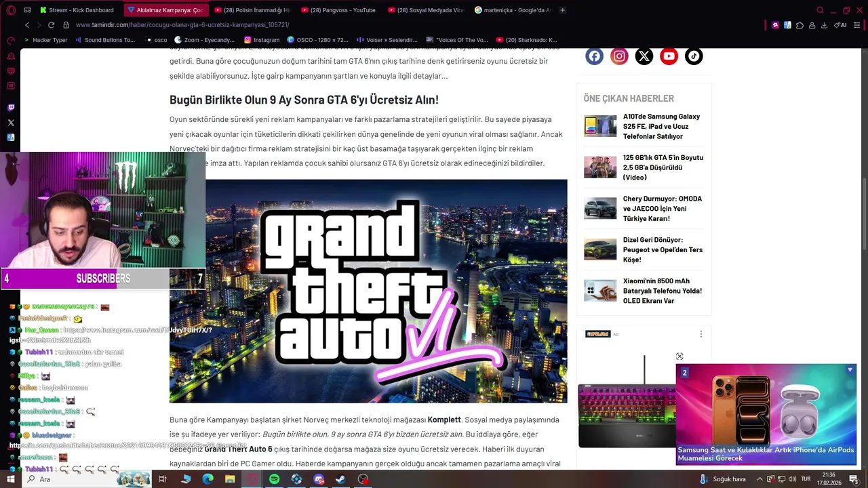Screen dimensions: 868x488
Task: Open the Facebook social icon
Action: 594,56
